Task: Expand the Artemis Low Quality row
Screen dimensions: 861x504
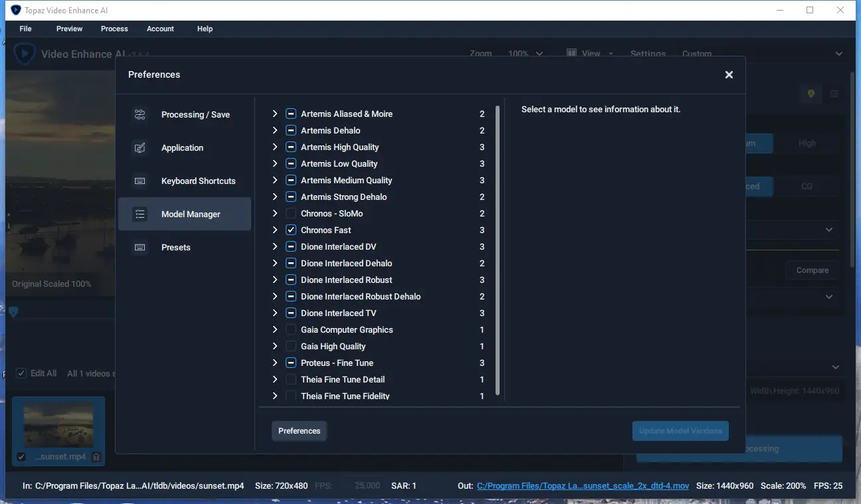Action: (x=275, y=163)
